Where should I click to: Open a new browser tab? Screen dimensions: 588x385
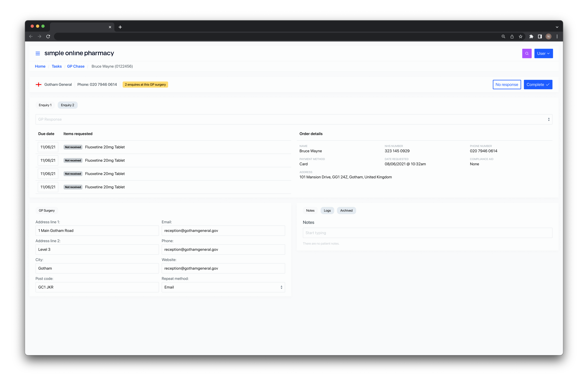coord(120,27)
